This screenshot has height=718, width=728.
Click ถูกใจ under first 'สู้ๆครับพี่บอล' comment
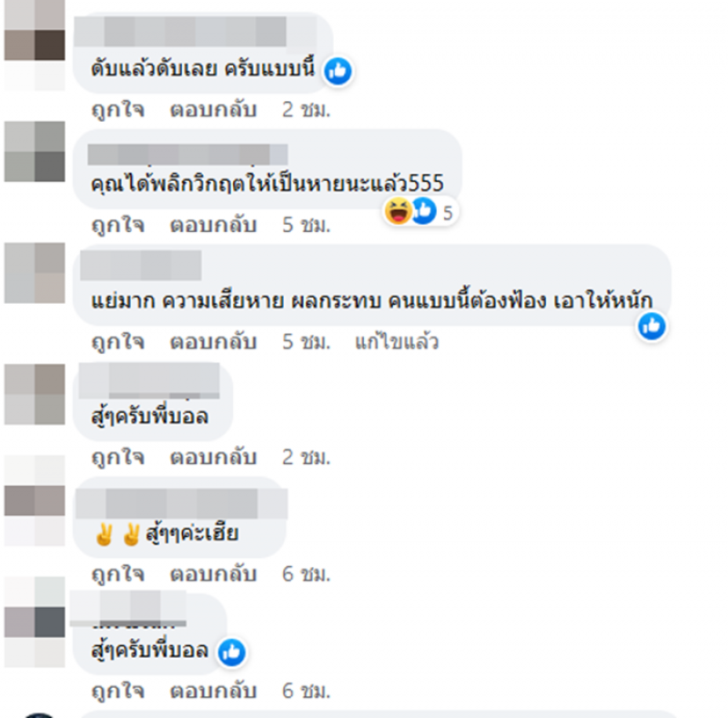coord(118,458)
